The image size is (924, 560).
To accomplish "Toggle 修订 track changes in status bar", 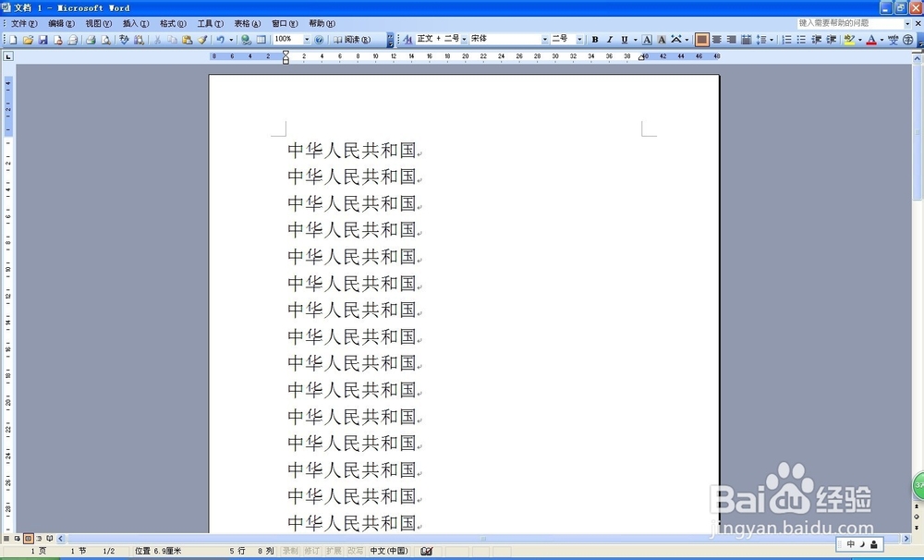I will (x=311, y=551).
